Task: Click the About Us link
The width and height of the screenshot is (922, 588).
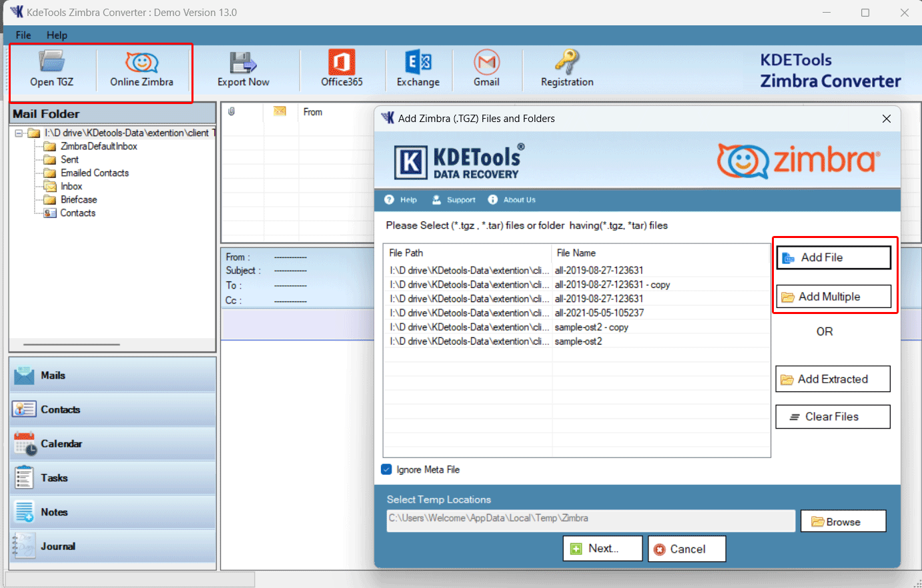Action: [518, 200]
